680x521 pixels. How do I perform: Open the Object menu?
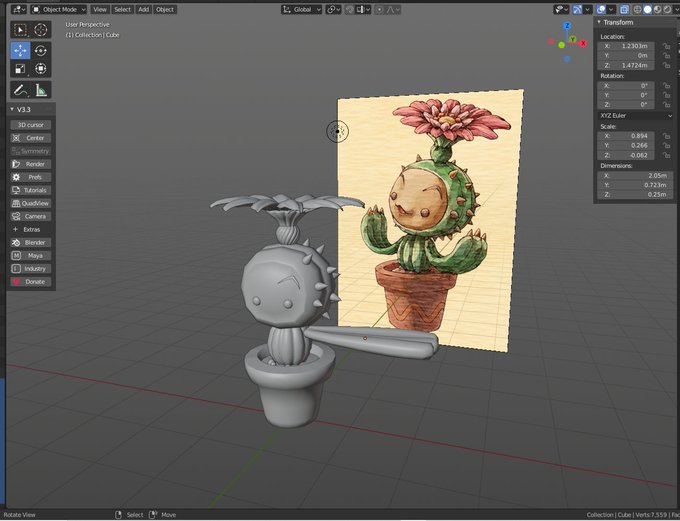[165, 9]
